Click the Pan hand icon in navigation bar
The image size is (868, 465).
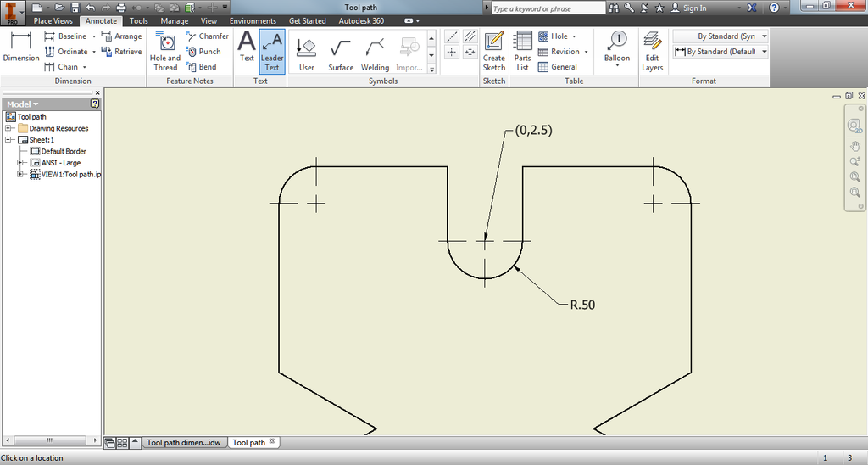click(854, 146)
